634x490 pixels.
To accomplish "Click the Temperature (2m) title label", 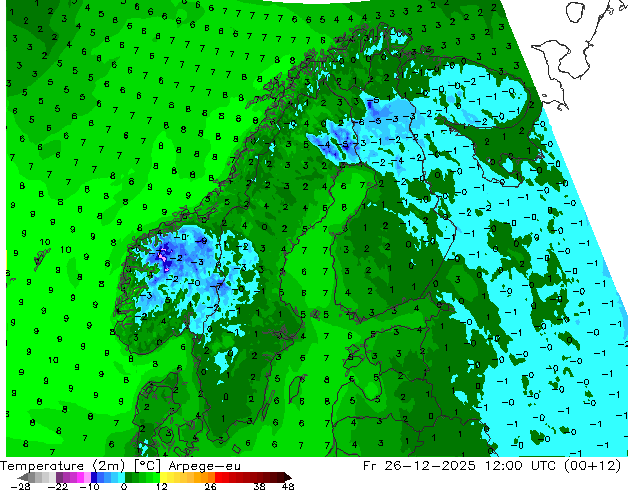I will (55, 465).
